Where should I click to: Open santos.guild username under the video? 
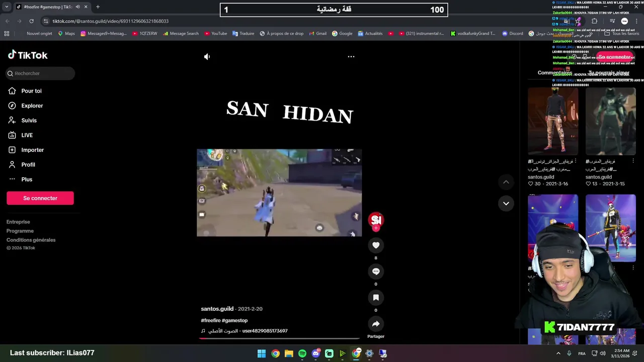tap(217, 309)
